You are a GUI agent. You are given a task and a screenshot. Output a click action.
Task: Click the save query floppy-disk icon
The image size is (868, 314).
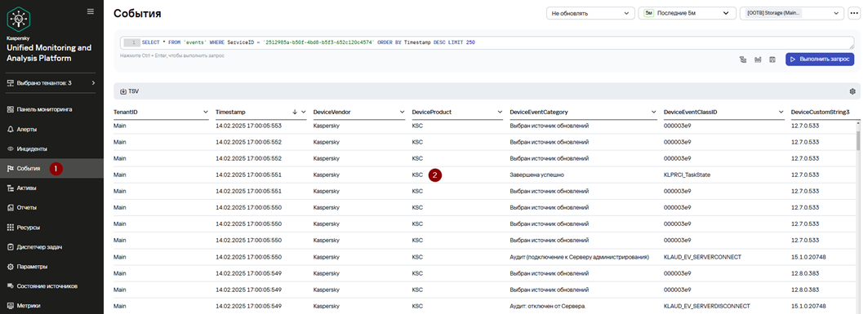coord(772,60)
